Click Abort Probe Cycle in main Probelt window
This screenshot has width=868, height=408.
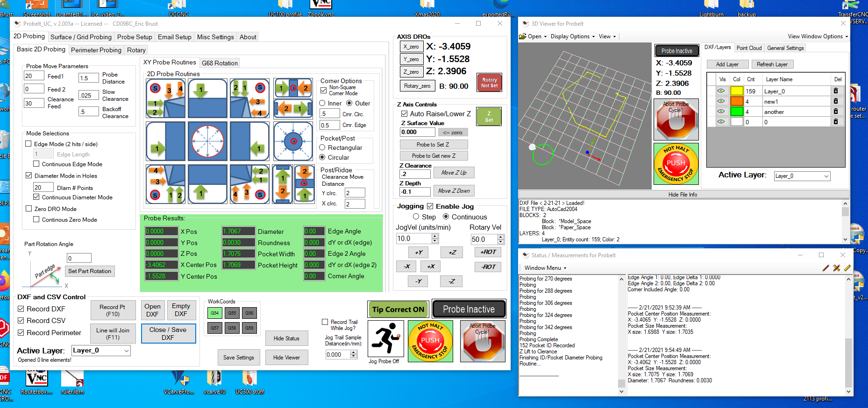pyautogui.click(x=483, y=341)
